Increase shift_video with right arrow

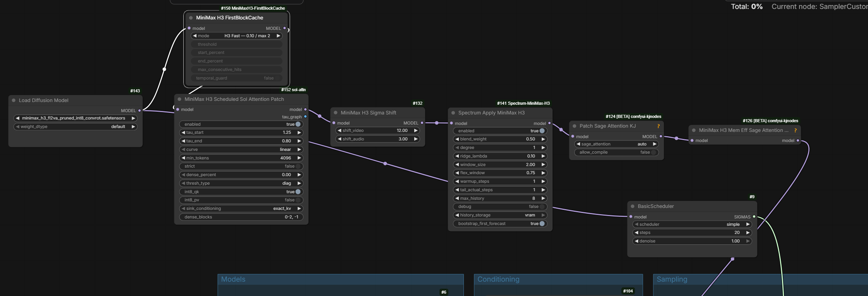(x=416, y=131)
